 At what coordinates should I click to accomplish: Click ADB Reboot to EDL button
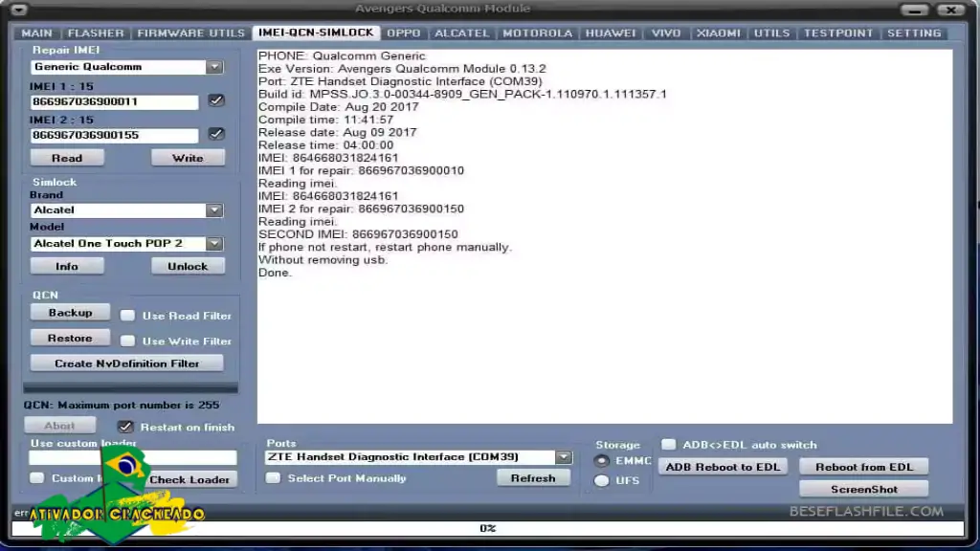coord(724,467)
